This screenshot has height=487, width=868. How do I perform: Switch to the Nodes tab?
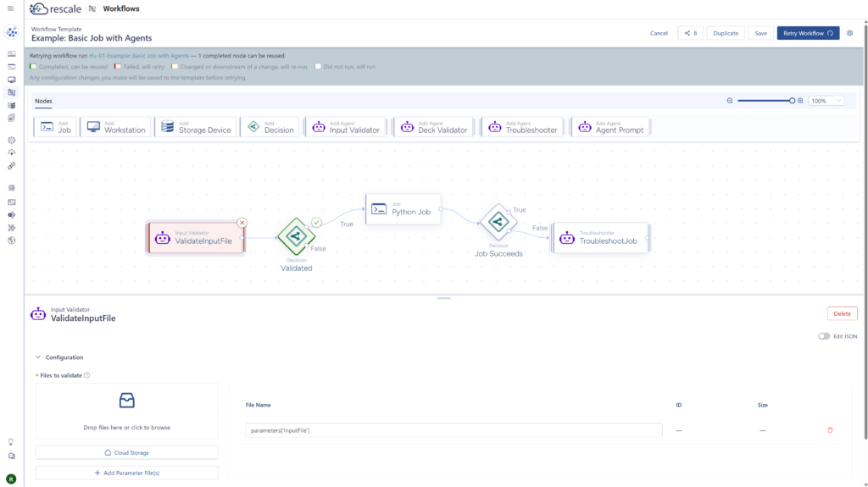(x=43, y=101)
